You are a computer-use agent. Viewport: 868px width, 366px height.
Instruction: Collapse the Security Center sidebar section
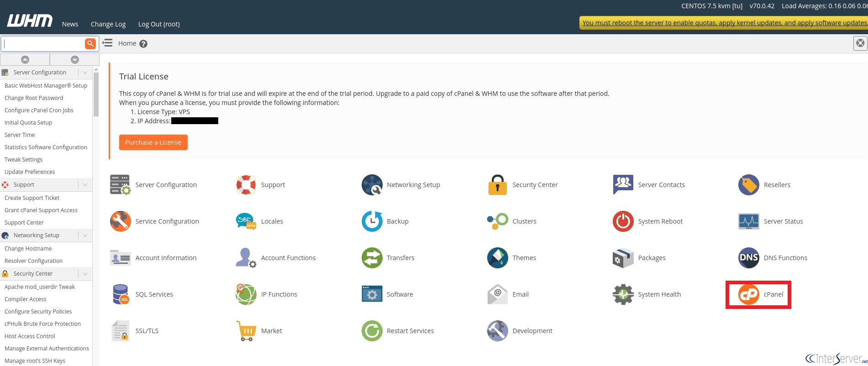tap(85, 273)
